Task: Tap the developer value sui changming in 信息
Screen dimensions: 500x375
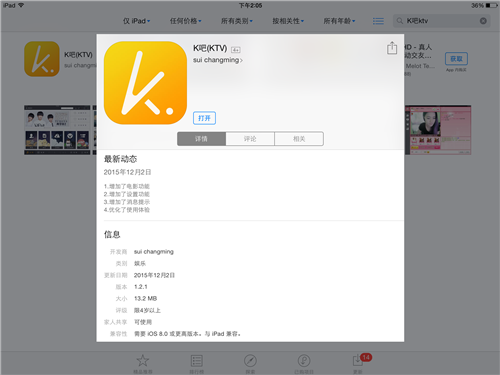Action: (154, 252)
